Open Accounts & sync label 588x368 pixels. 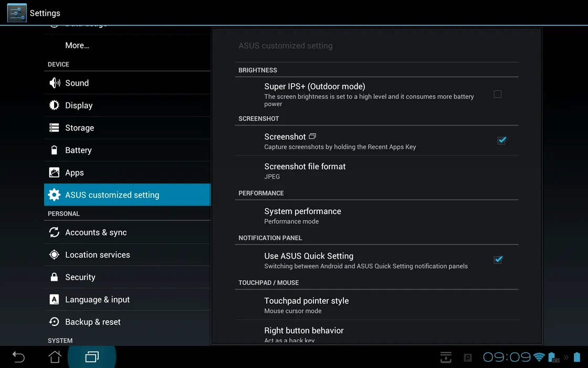[x=96, y=232]
